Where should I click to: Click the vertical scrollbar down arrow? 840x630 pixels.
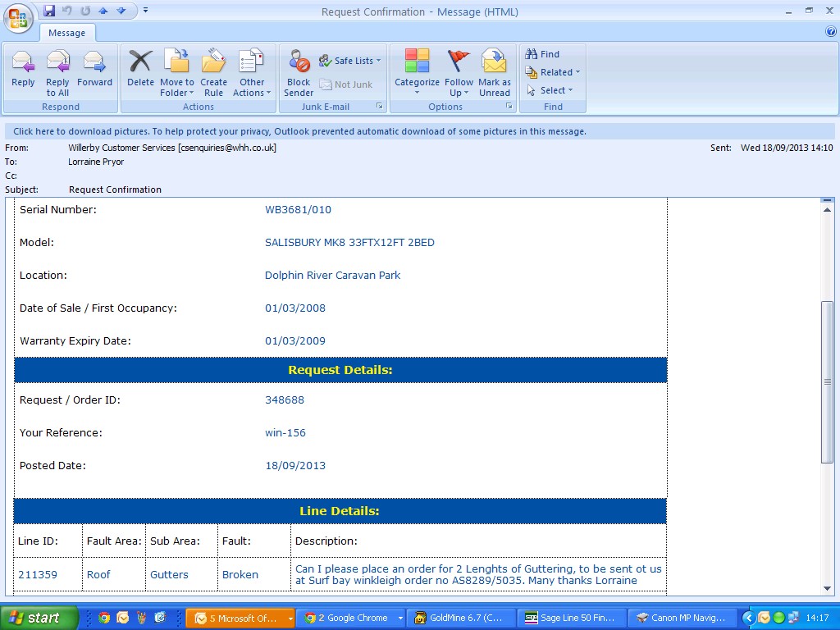[828, 589]
